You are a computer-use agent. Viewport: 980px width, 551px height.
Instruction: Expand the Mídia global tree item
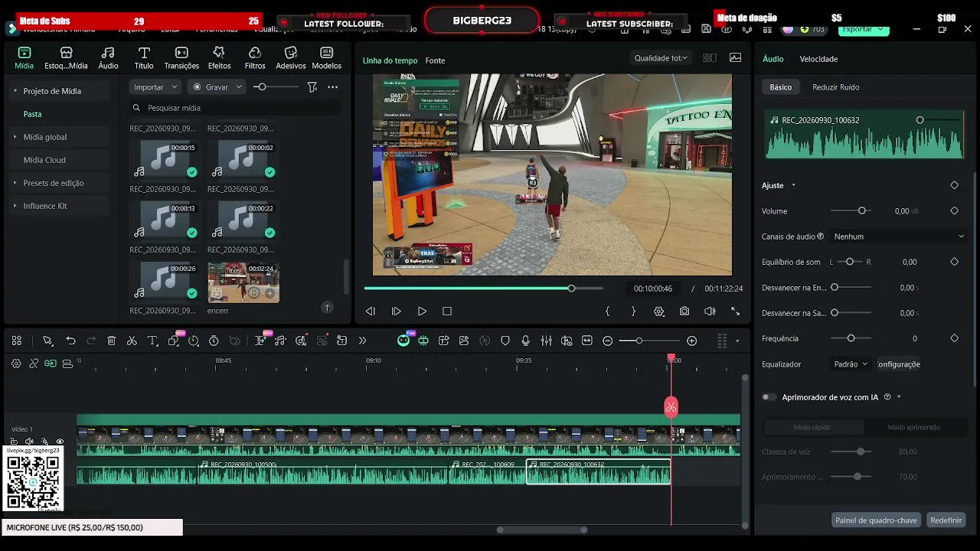pos(44,137)
